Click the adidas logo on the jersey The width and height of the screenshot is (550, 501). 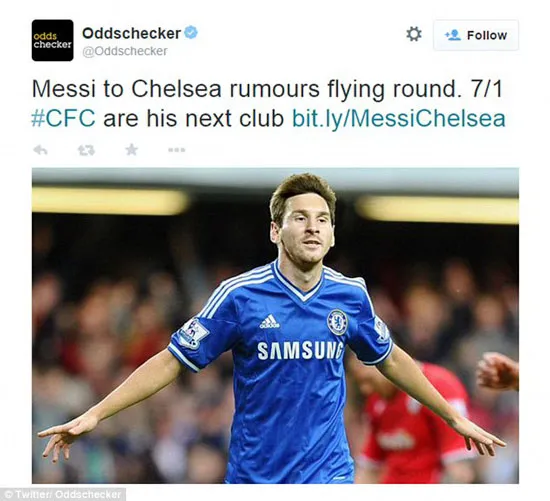[x=269, y=322]
